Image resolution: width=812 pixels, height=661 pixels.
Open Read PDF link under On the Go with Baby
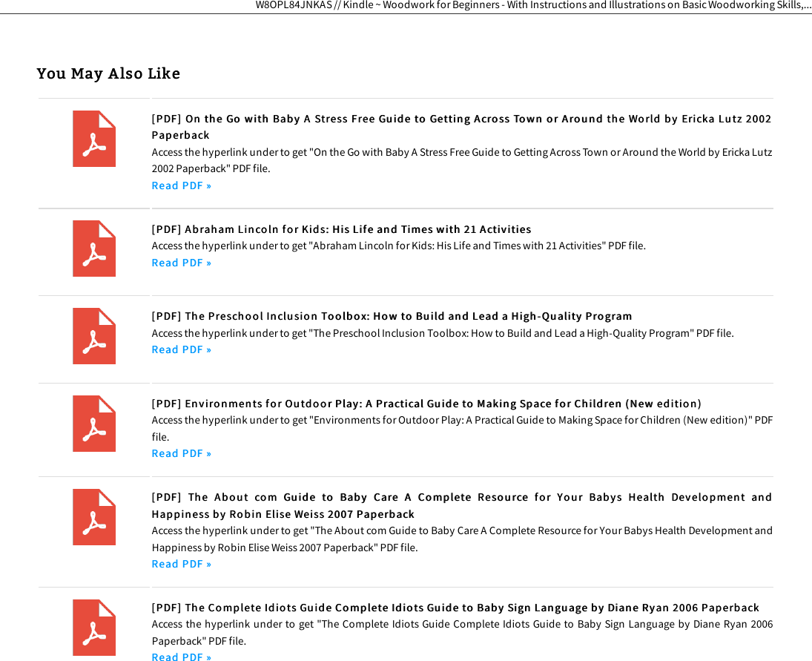click(x=181, y=185)
